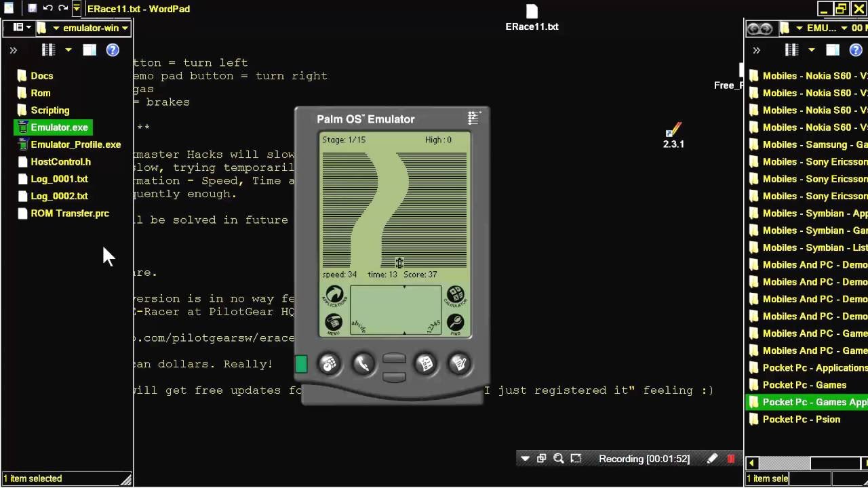The image size is (868, 488).
Task: Open Pocket Pc - Psion folder
Action: click(794, 419)
